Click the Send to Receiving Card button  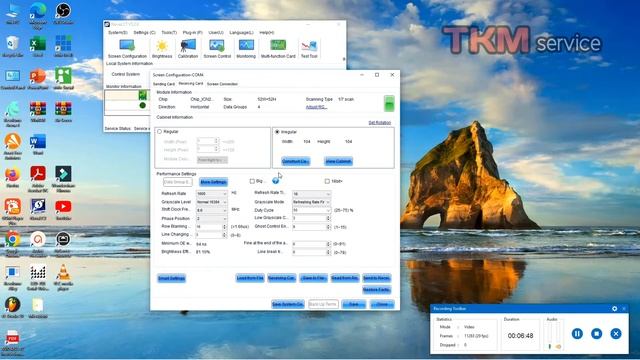pyautogui.click(x=377, y=278)
